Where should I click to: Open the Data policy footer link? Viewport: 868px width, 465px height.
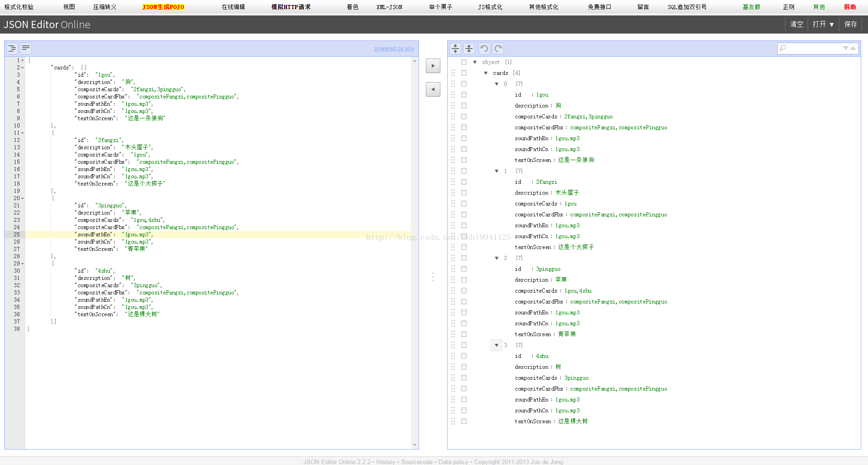[453, 462]
